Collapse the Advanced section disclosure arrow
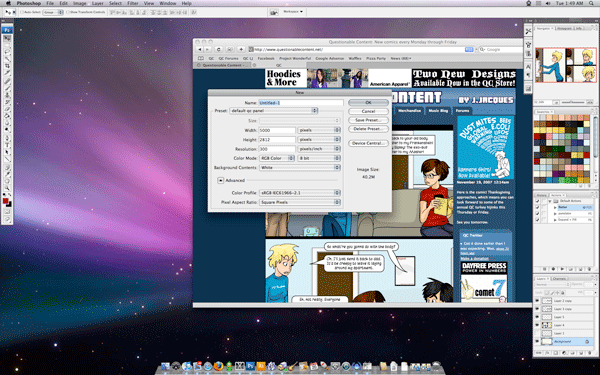 pos(220,180)
